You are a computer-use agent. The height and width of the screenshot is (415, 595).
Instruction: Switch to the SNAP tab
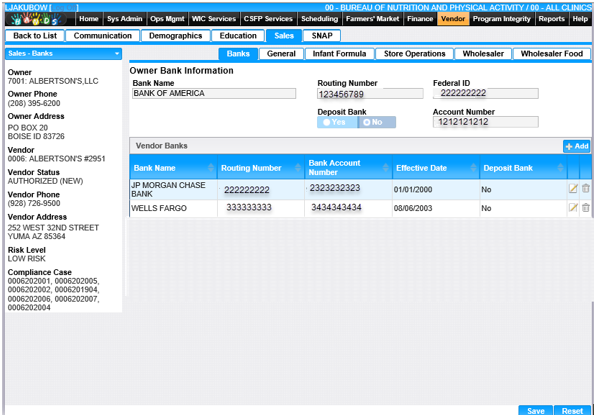[322, 36]
